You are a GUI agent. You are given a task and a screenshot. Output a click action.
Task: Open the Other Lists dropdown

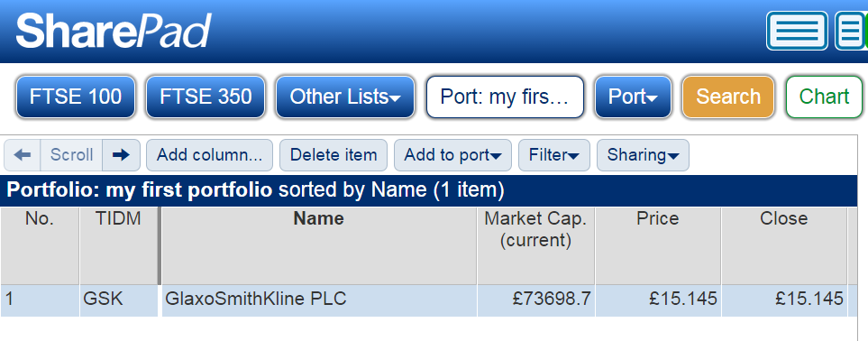(345, 97)
